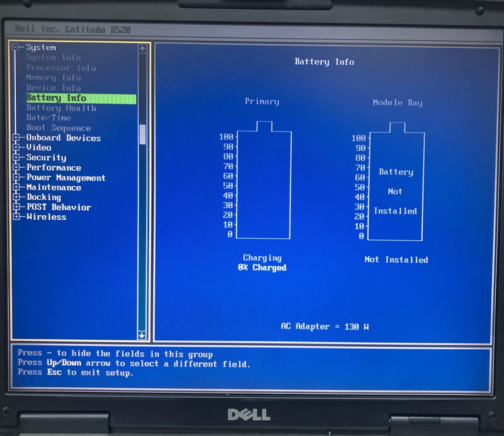Expand the Power Management group

coord(16,177)
